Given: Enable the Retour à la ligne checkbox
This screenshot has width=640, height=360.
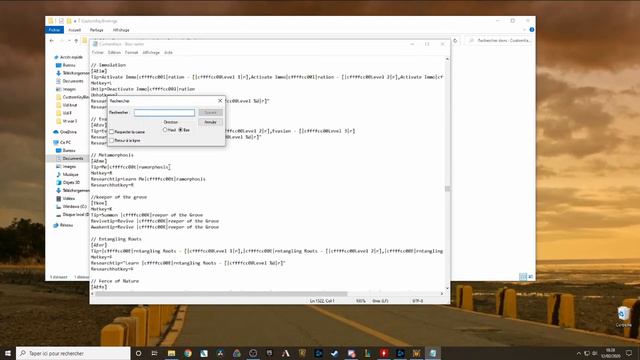Looking at the screenshot, I should pyautogui.click(x=111, y=140).
